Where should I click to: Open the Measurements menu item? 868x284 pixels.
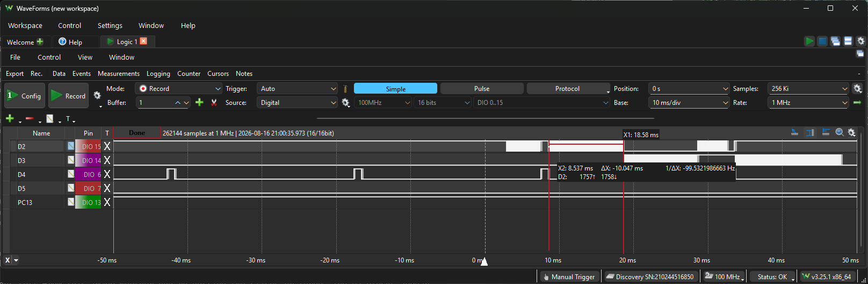tap(119, 74)
